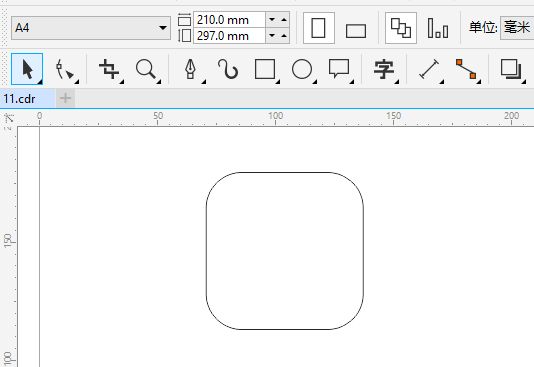Set page orientation to landscape
The width and height of the screenshot is (534, 367).
356,31
